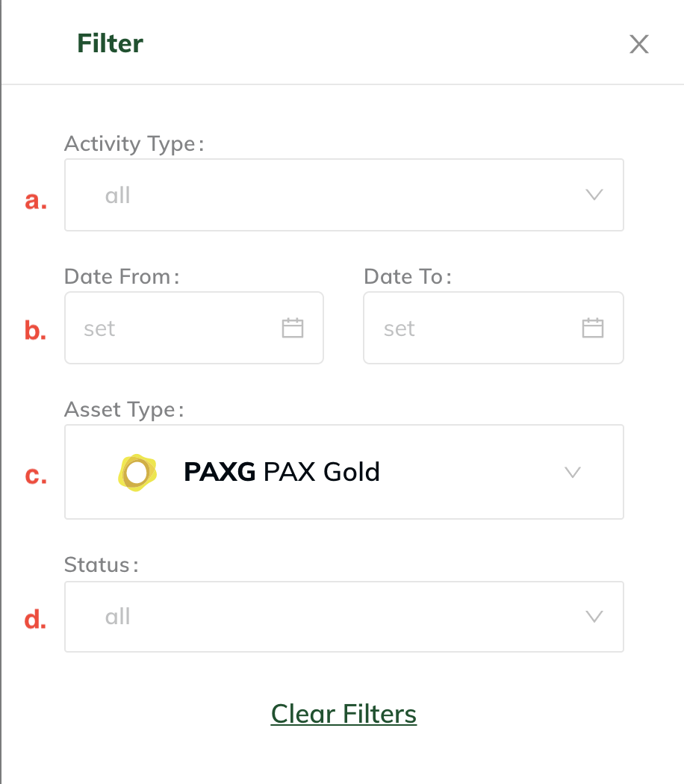The image size is (684, 784).
Task: Click the red letter c. marker
Action: 36,476
